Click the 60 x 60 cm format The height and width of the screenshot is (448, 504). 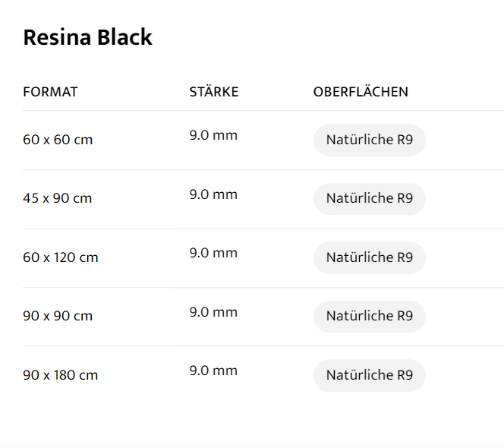click(58, 140)
